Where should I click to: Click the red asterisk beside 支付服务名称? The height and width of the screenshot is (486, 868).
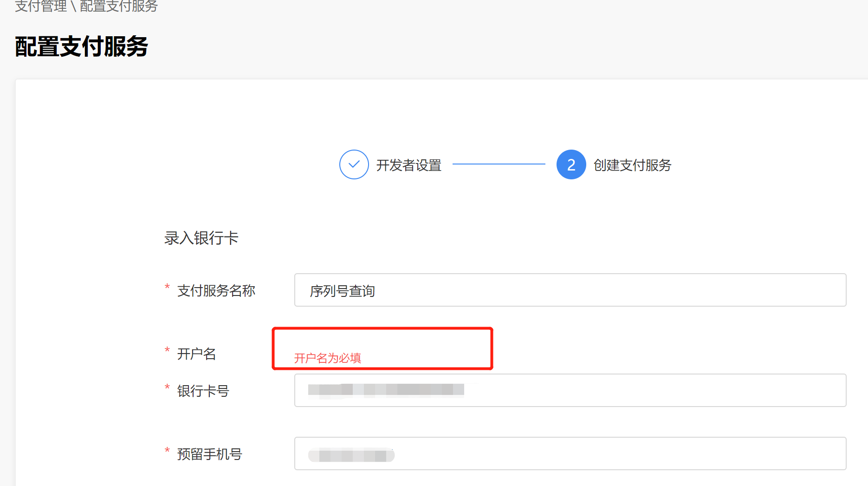point(167,287)
